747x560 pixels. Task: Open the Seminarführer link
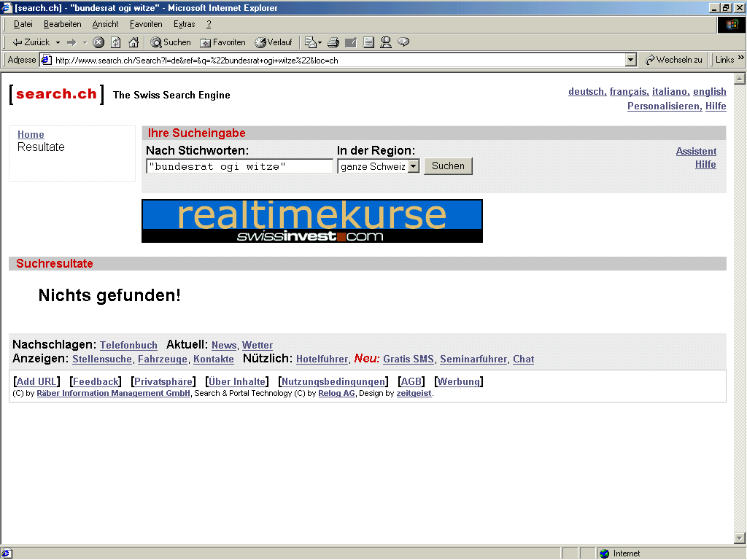(x=473, y=359)
